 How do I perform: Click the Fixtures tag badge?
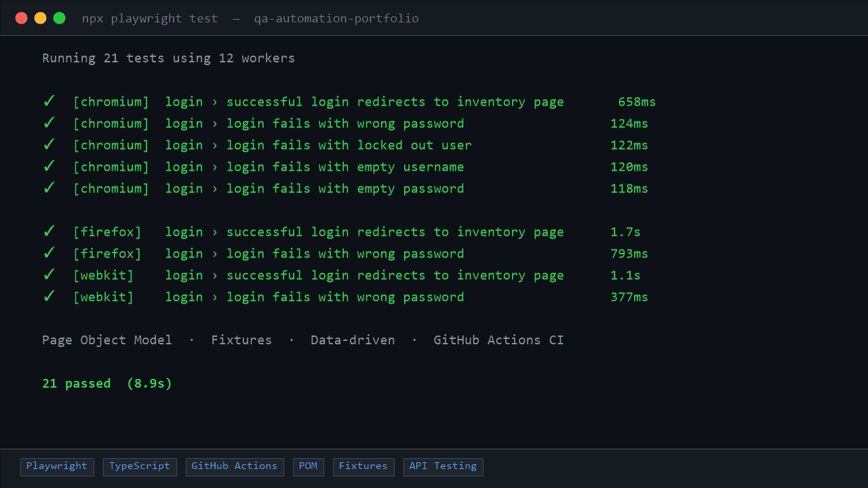pos(363,467)
